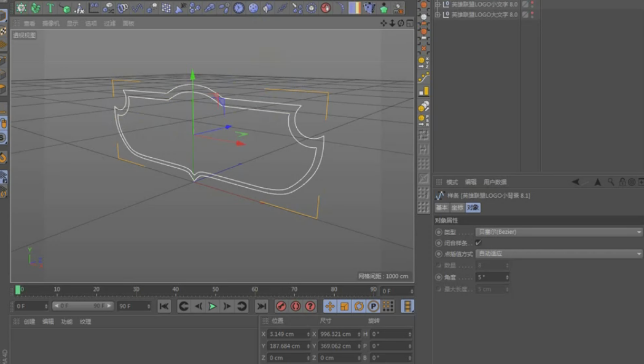Click the Y position field 187.684 cm
The width and height of the screenshot is (644, 364).
tap(289, 346)
